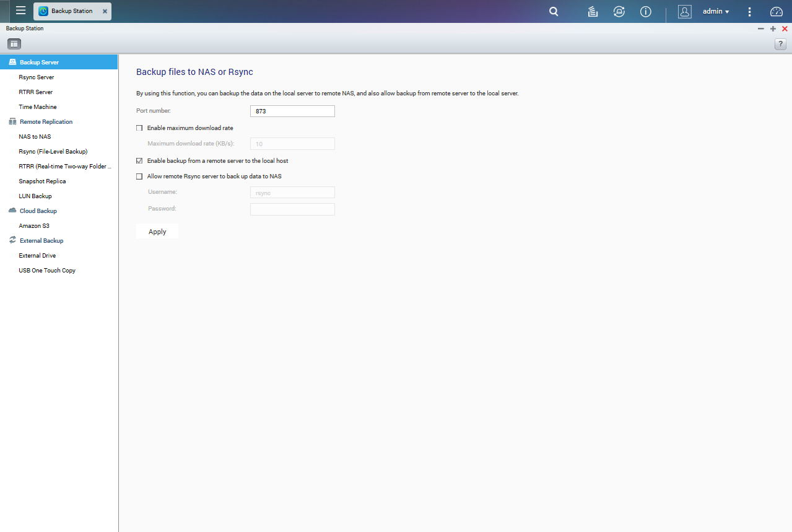
Task: Click the Maximum download rate field
Action: (x=292, y=144)
